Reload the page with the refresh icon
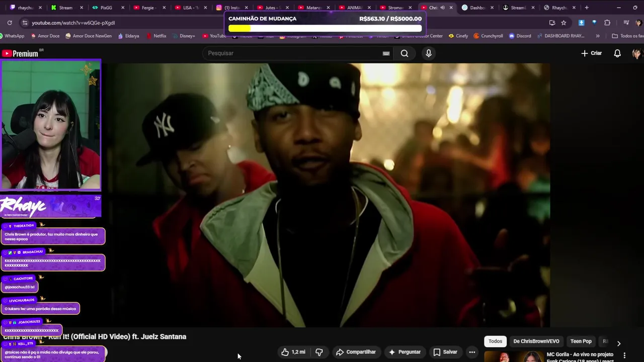This screenshot has height=362, width=644. point(10,23)
